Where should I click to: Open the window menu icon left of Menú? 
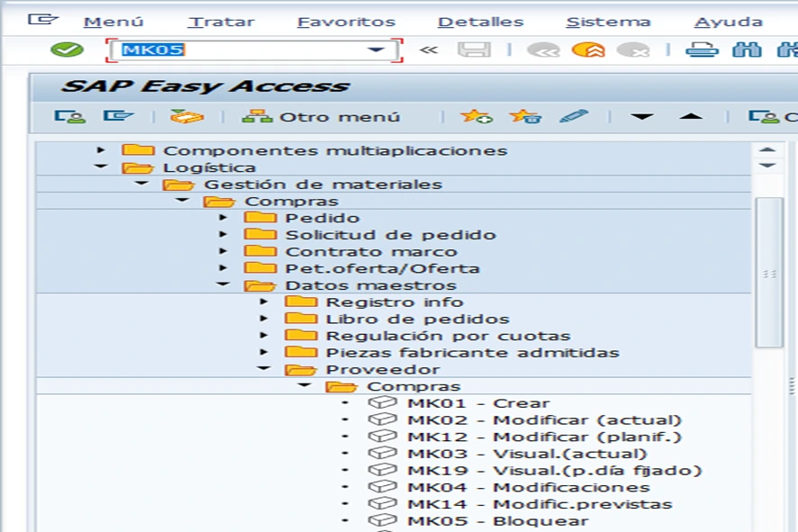(x=42, y=20)
